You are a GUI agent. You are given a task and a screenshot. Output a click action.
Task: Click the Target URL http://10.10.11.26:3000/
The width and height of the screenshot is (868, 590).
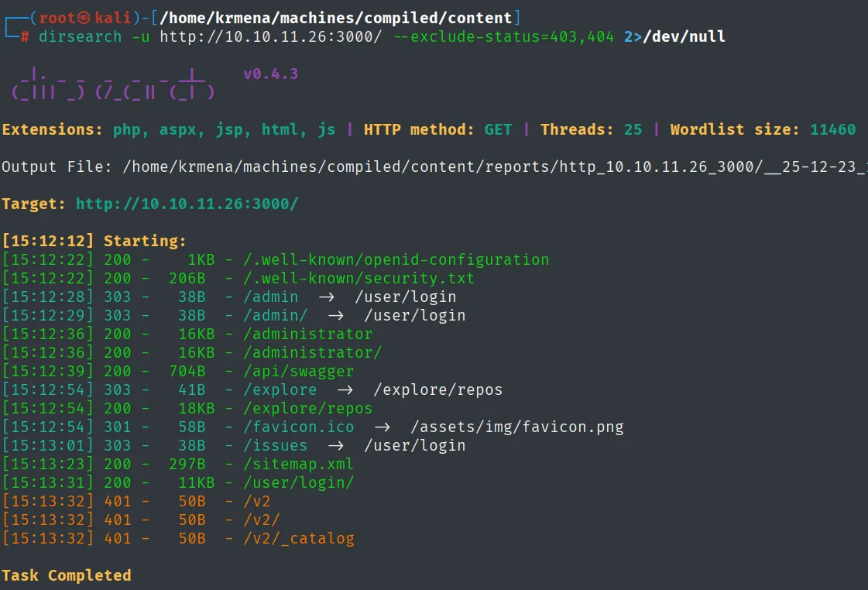click(187, 204)
